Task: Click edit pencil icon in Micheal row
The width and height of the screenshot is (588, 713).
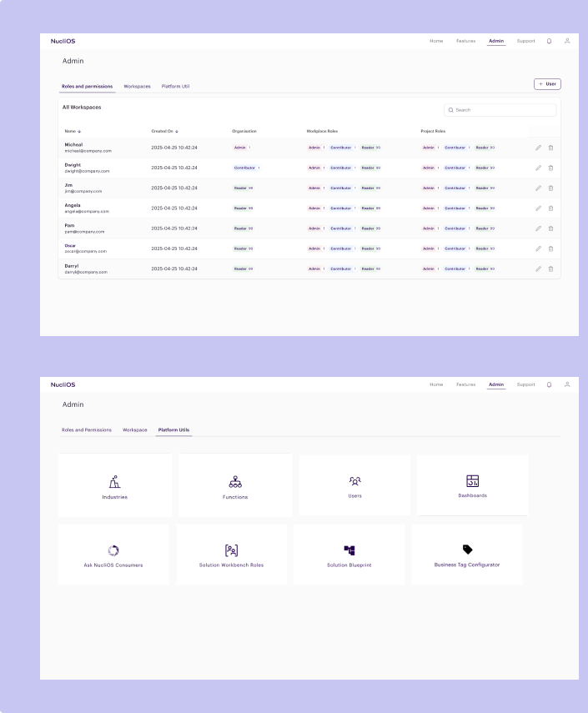Action: click(539, 148)
